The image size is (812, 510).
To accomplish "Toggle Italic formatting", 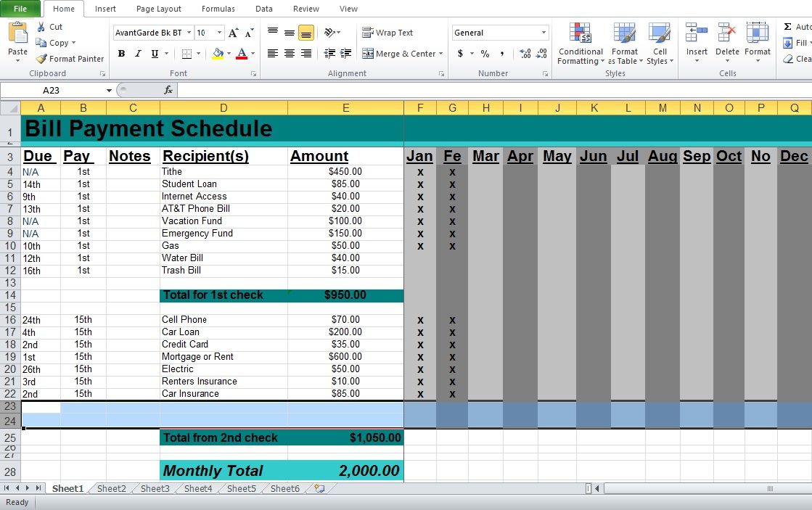I will coord(138,54).
